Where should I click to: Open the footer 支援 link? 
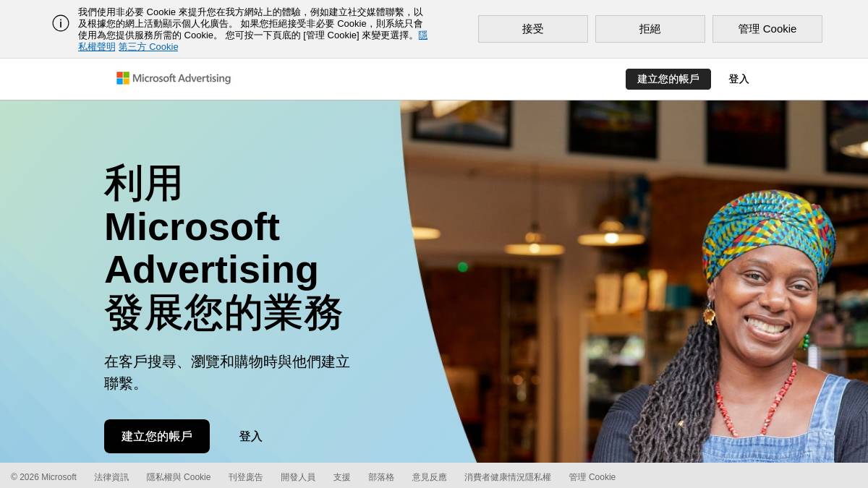point(342,477)
